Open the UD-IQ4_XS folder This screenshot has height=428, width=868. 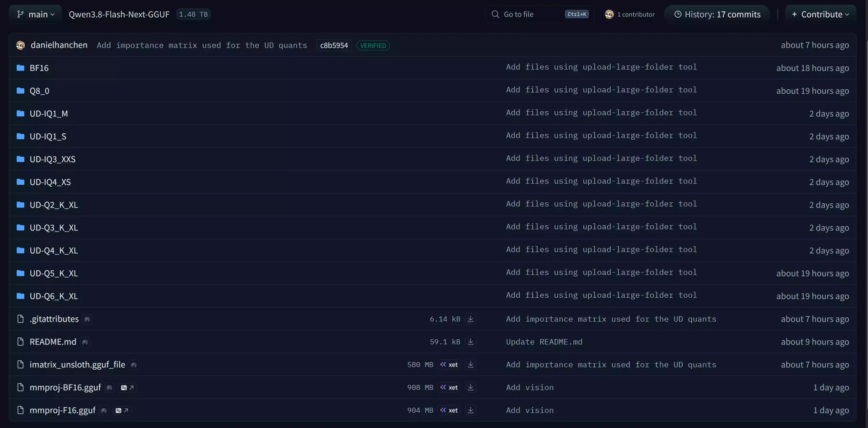click(50, 182)
